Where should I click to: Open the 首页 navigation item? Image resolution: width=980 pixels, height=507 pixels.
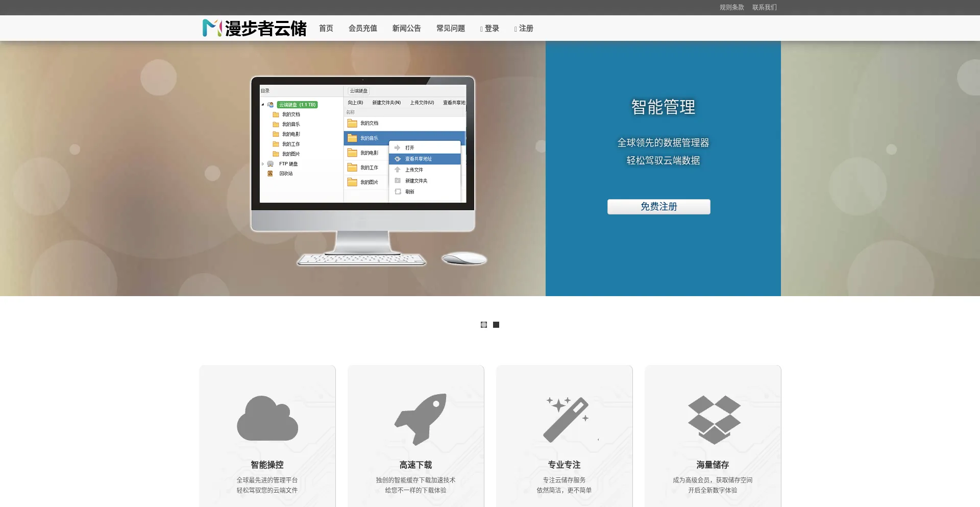click(x=326, y=28)
